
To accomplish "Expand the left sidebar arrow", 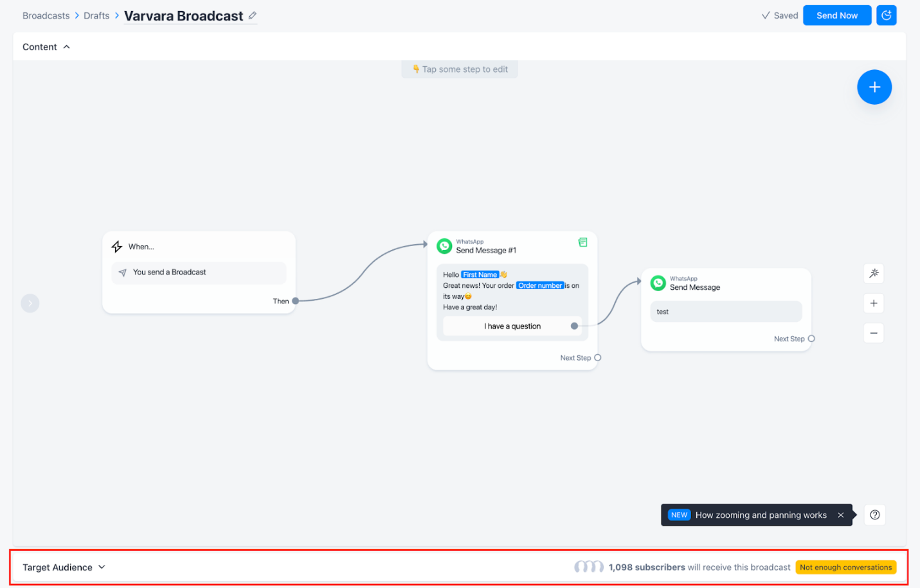I will point(30,303).
